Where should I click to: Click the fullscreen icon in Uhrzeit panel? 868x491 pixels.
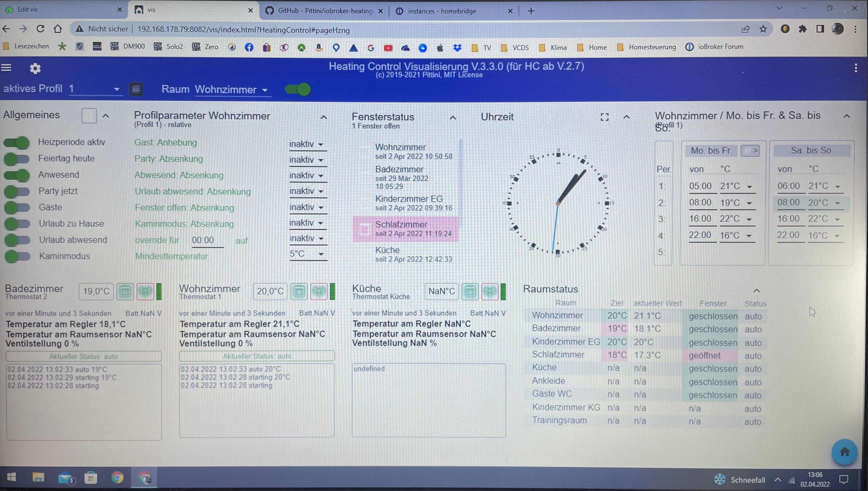tap(604, 117)
